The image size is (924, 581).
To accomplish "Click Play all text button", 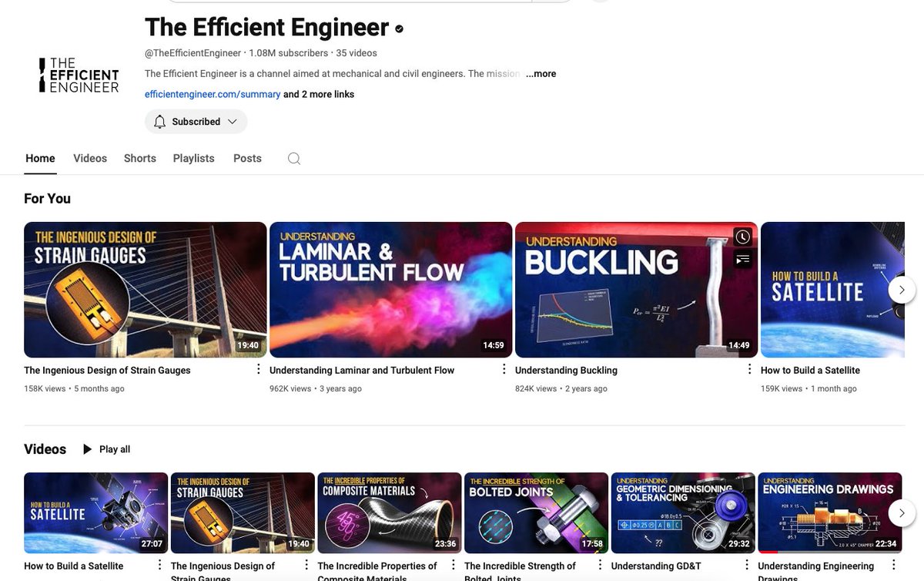I will pyautogui.click(x=115, y=449).
